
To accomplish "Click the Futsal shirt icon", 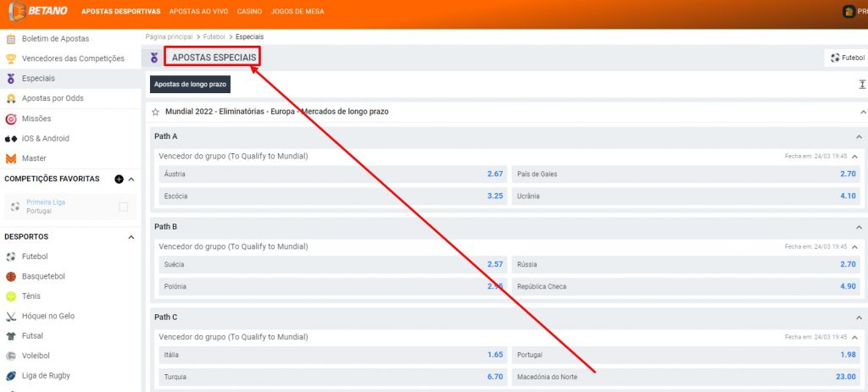I will click(x=10, y=336).
